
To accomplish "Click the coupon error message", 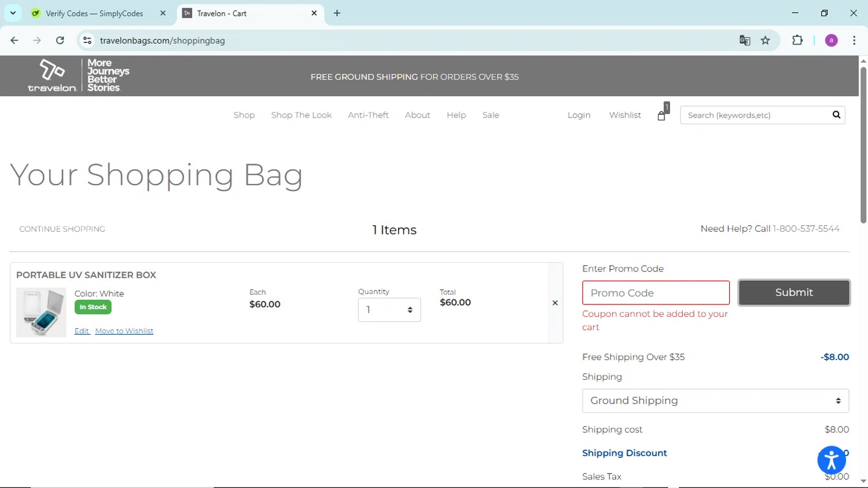I will point(655,320).
